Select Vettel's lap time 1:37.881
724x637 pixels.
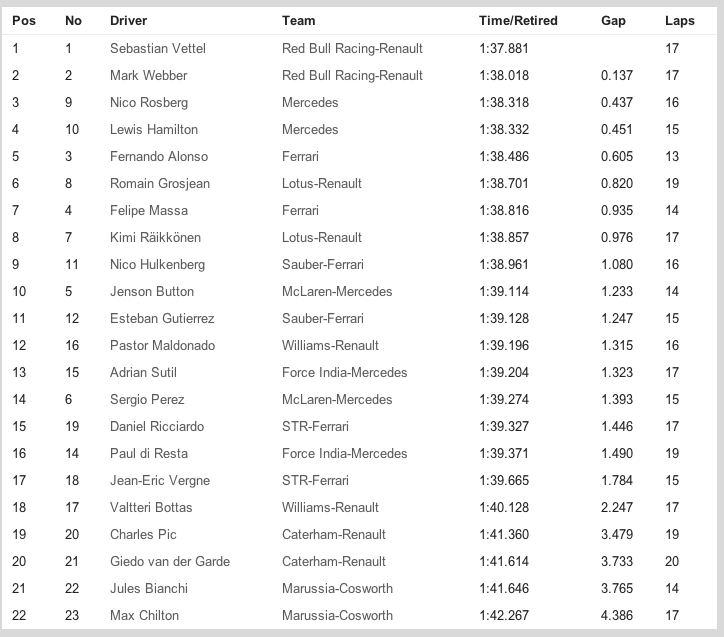coord(504,48)
